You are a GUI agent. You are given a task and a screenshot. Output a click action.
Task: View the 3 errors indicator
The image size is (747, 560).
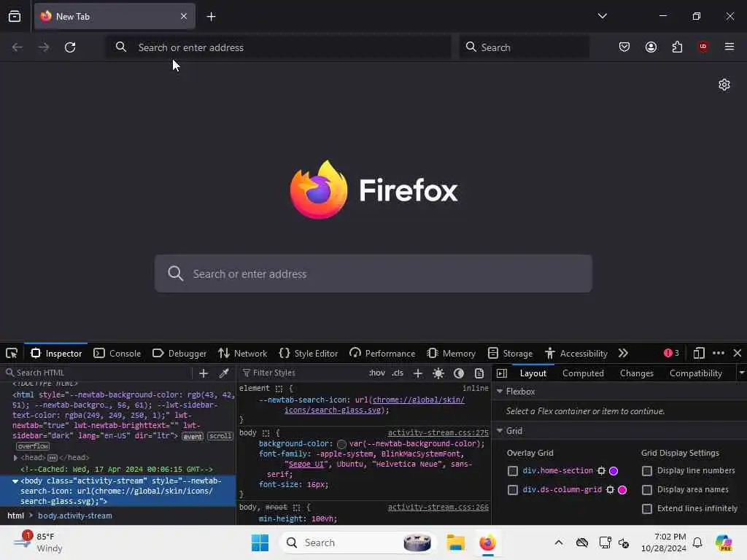671,353
